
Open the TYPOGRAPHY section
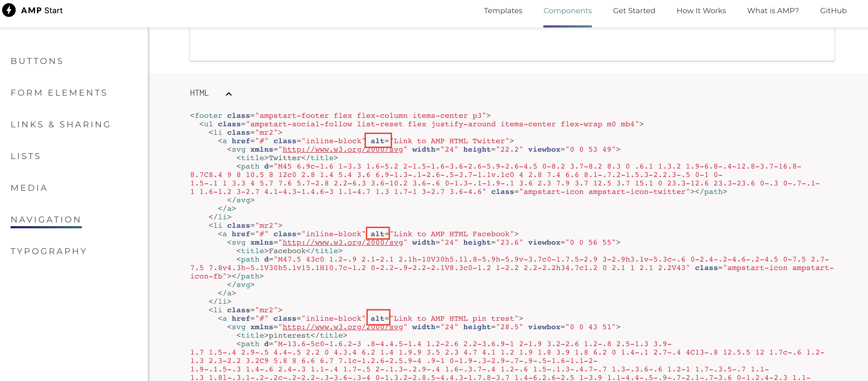tap(49, 251)
